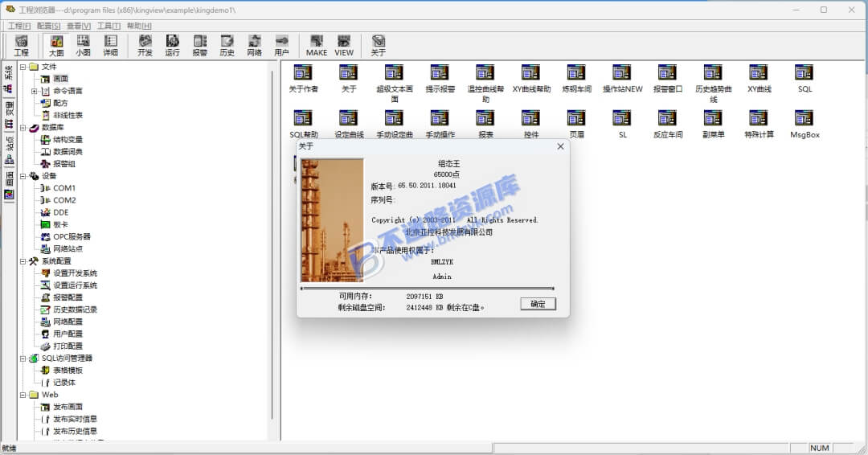Screen dimensions: 868x455
Task: Select the 设定曲线 picture icon
Action: point(349,124)
